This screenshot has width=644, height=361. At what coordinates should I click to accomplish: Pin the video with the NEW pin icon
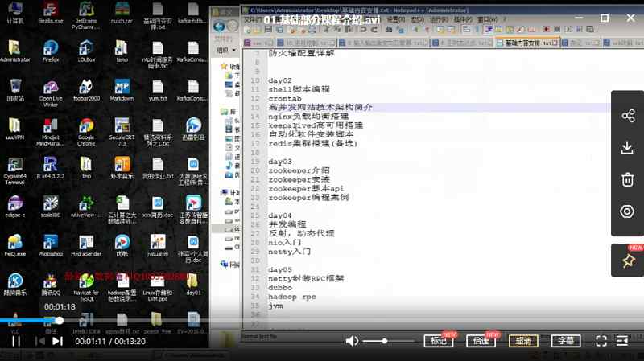click(628, 260)
